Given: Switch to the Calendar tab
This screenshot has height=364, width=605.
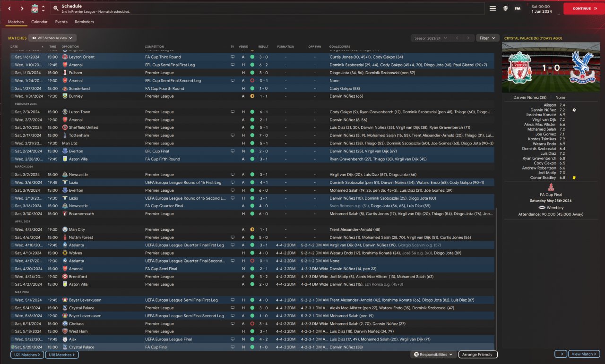Looking at the screenshot, I should pos(39,22).
